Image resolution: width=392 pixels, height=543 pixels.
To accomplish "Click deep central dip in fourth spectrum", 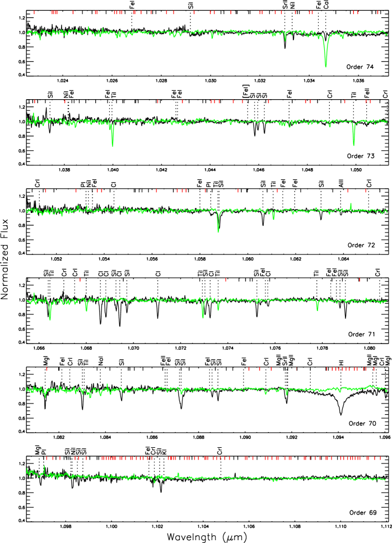I will (203, 316).
